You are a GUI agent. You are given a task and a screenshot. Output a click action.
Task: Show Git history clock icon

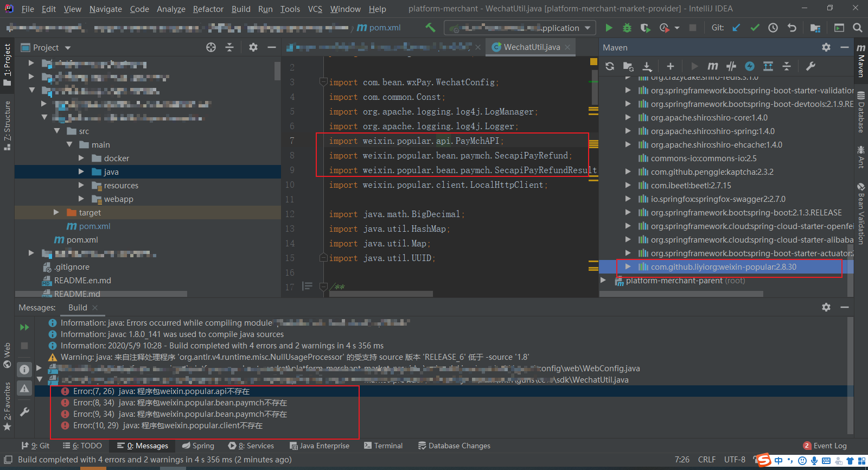773,28
